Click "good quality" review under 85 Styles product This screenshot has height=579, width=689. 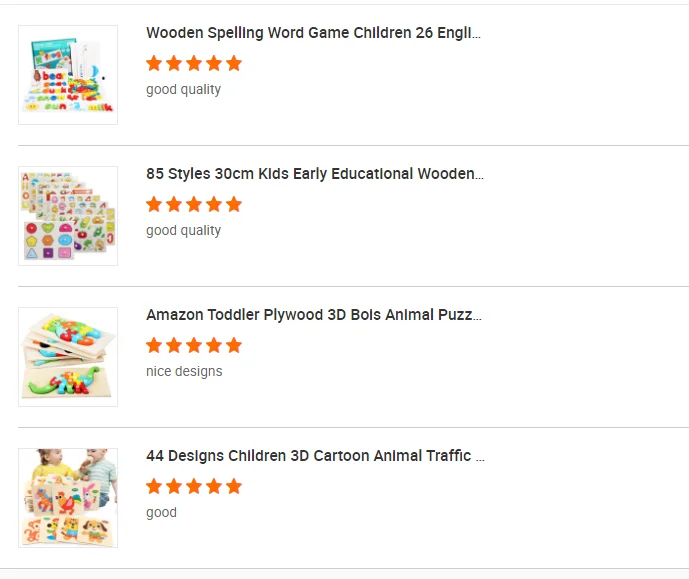(183, 231)
